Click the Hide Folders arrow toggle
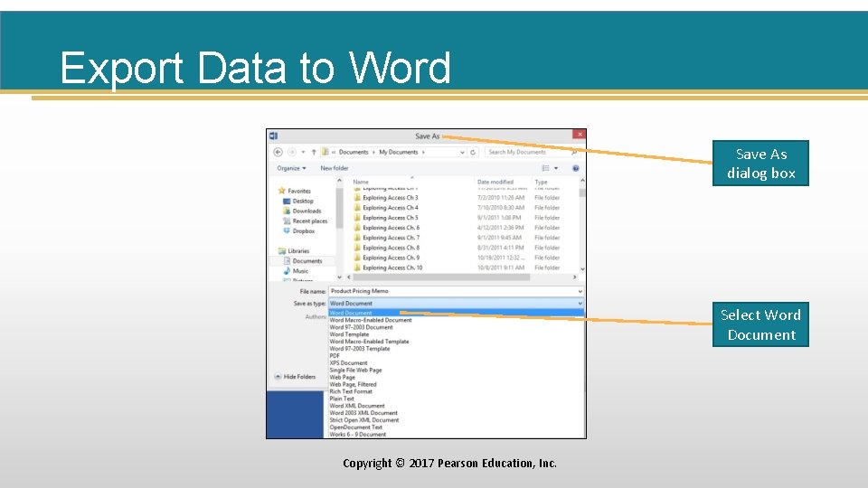This screenshot has height=488, width=868. 278,376
